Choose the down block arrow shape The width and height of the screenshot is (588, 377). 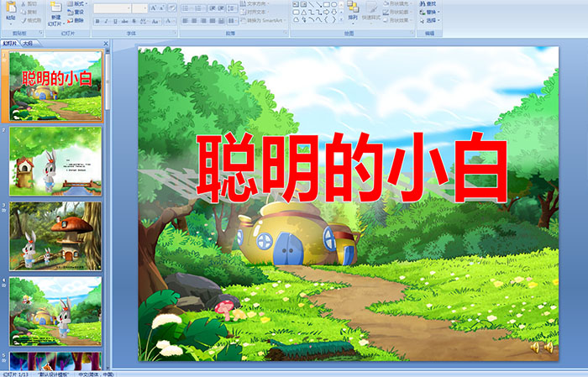[x=333, y=13]
